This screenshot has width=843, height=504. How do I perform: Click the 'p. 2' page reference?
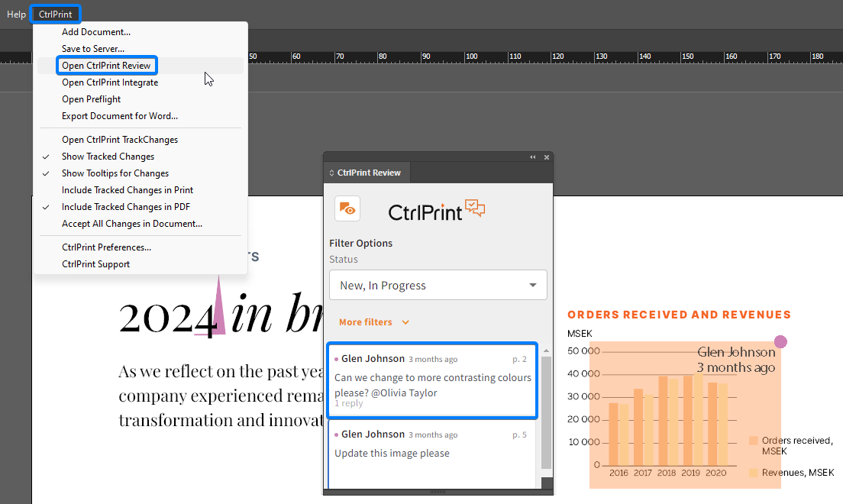click(519, 360)
